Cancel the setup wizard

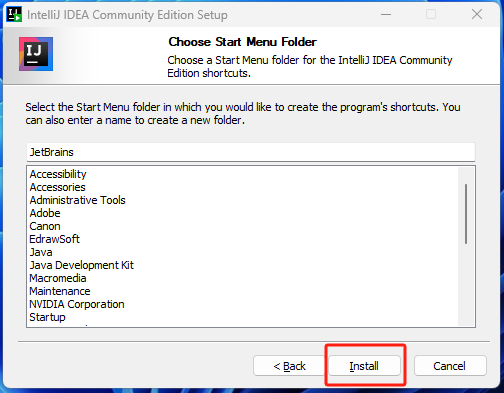450,366
